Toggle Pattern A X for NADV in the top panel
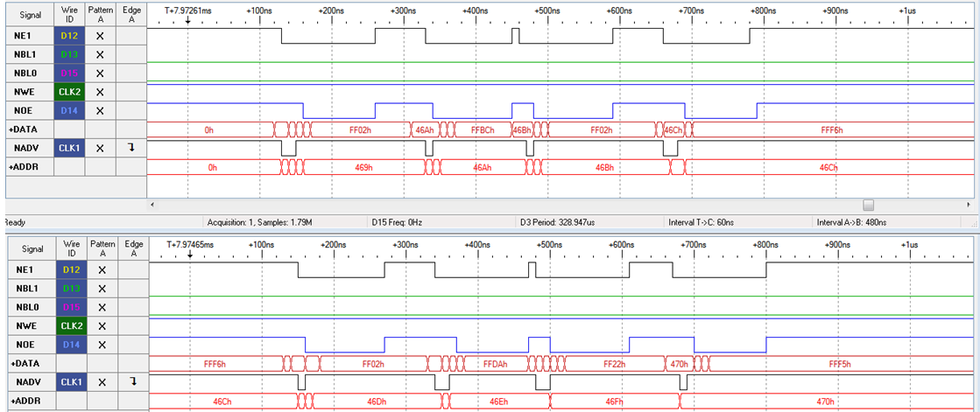This screenshot has height=412, width=980. tap(99, 149)
